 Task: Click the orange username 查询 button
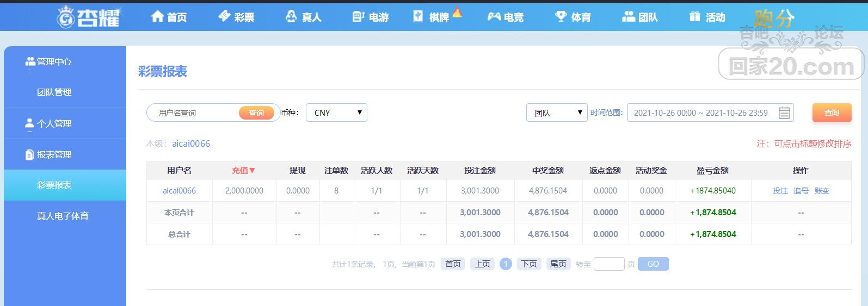(256, 113)
